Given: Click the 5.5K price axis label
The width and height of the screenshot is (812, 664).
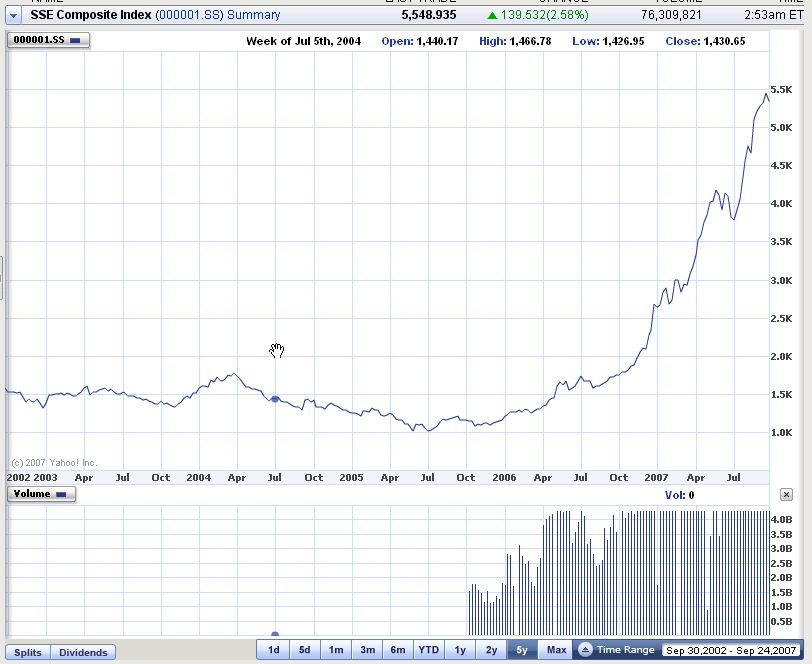Looking at the screenshot, I should (x=781, y=90).
